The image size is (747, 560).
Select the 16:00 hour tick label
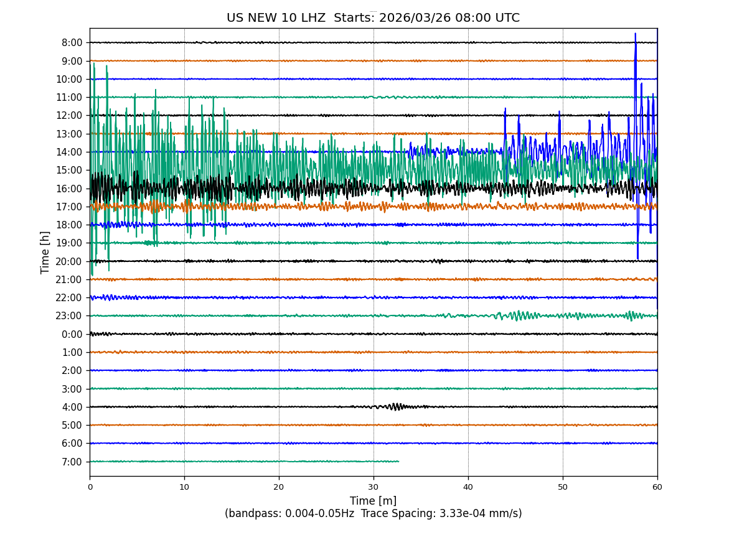pyautogui.click(x=69, y=189)
